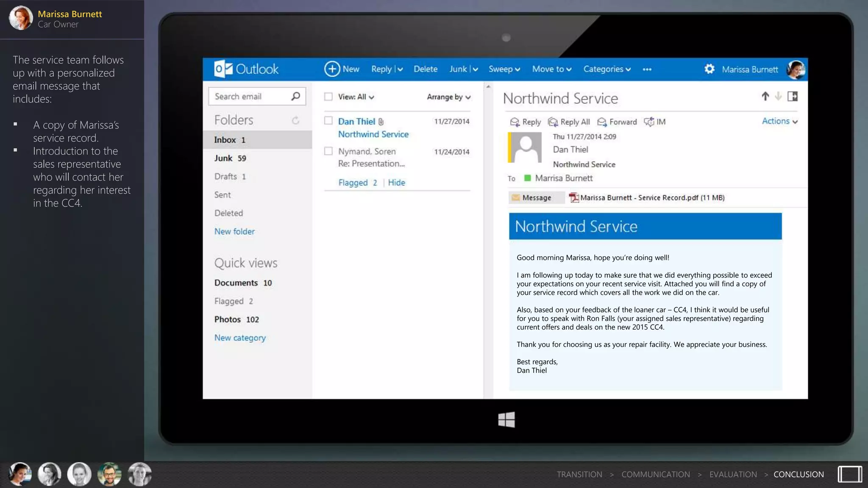Click the Search email input field
The width and height of the screenshot is (868, 488).
coord(249,97)
